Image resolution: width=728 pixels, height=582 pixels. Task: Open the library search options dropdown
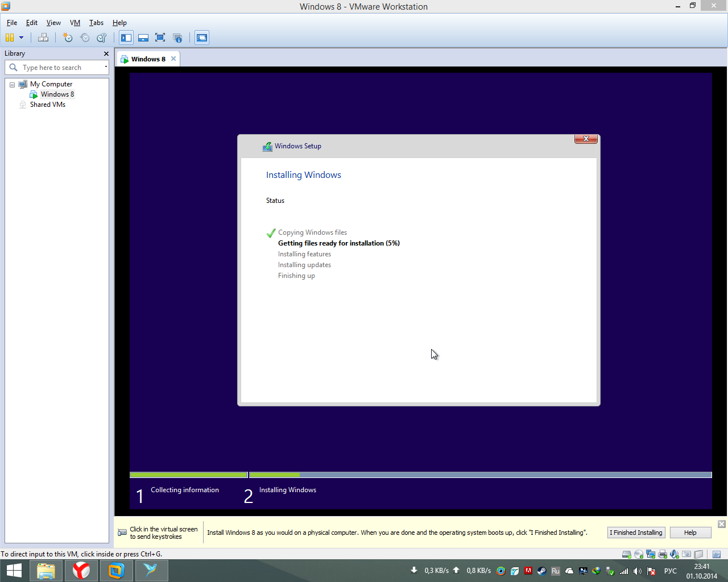pyautogui.click(x=106, y=67)
